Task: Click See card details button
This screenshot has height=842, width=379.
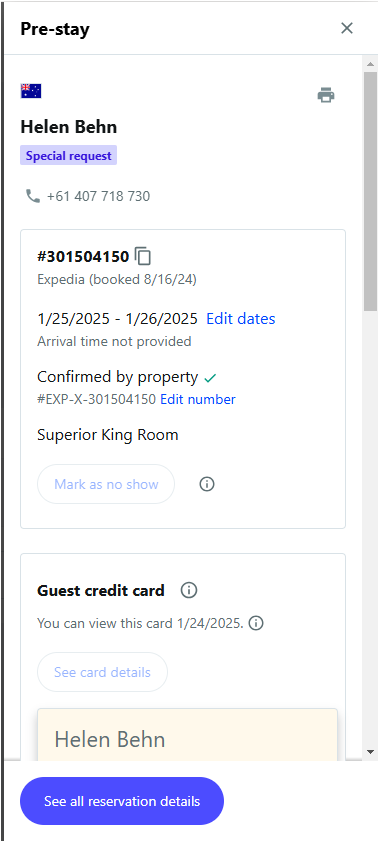Action: 102,672
